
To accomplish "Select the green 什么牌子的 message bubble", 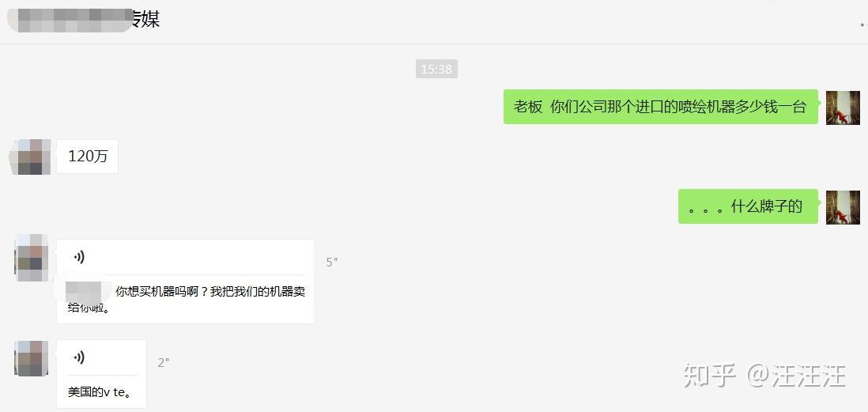I will (x=748, y=206).
